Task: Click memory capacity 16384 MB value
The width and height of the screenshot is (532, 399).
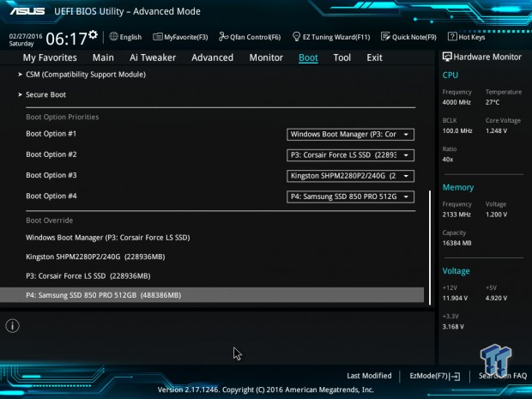Action: pos(457,243)
